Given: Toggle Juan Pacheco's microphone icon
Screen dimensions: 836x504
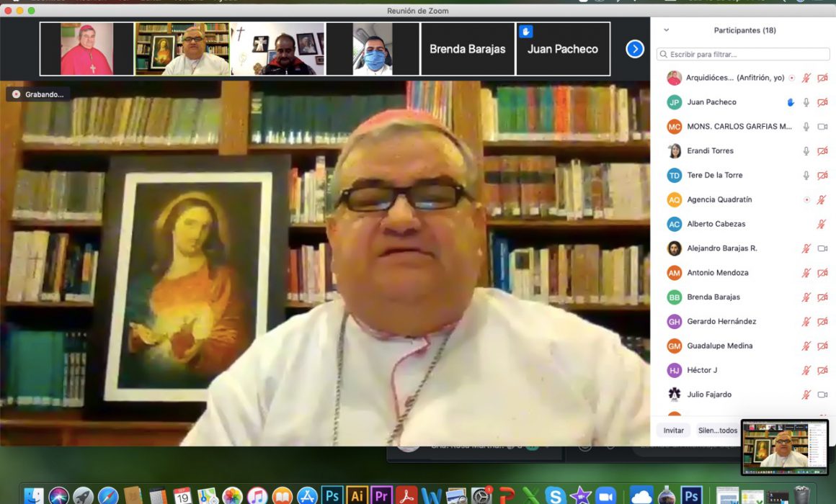Looking at the screenshot, I should pyautogui.click(x=806, y=102).
